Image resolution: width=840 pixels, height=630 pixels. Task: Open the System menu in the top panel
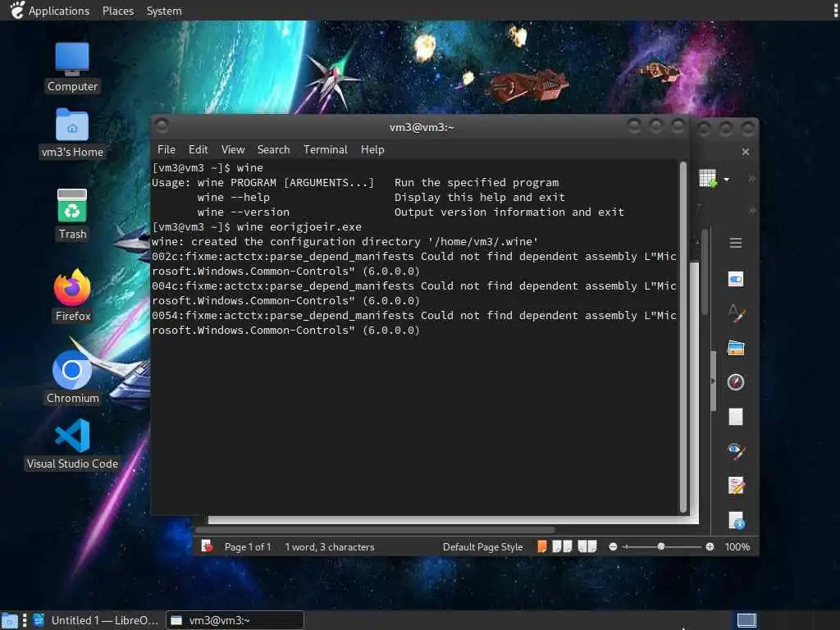(164, 11)
